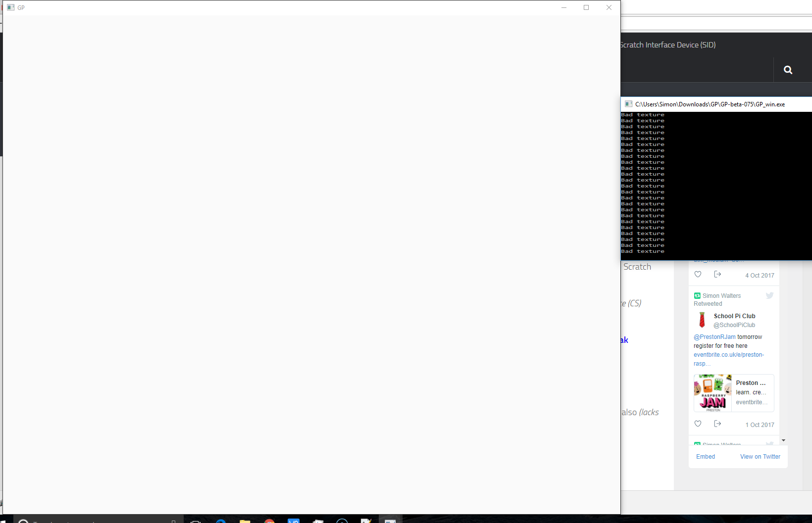
Task: Click the search magnifier icon in browser page
Action: pos(788,70)
